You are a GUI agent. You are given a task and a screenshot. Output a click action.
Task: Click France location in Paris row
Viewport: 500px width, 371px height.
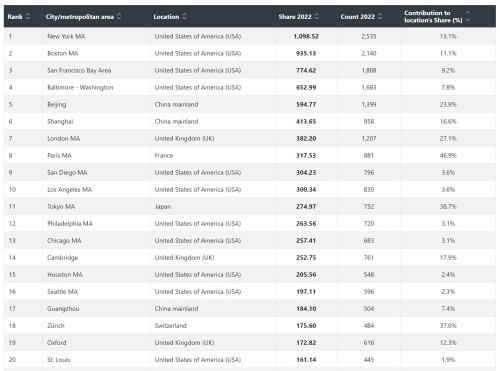164,155
